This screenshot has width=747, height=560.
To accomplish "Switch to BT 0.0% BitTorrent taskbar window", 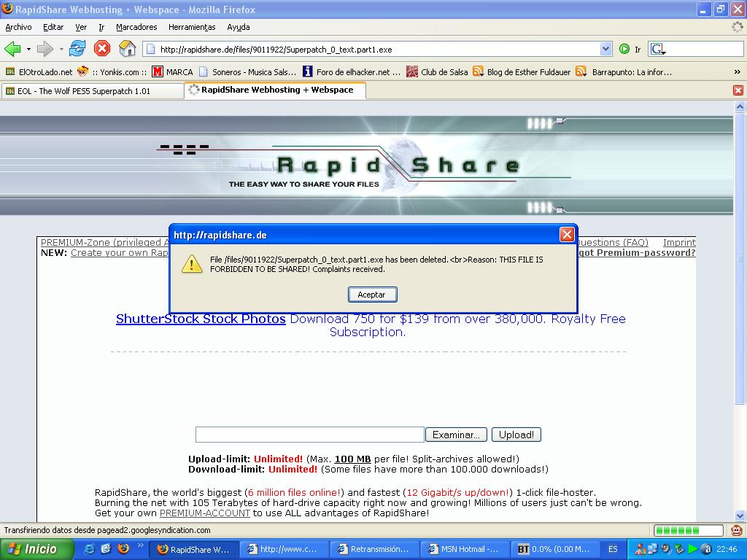I will click(555, 550).
